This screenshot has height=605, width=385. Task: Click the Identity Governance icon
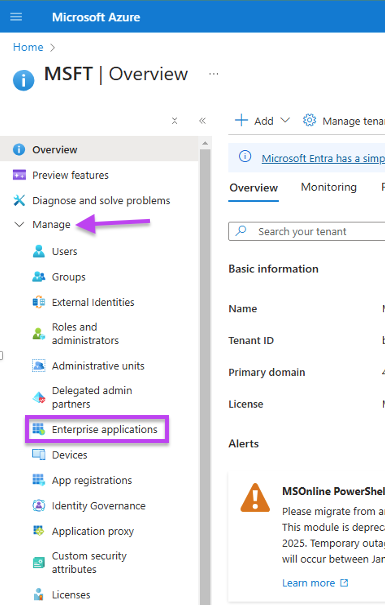39,505
